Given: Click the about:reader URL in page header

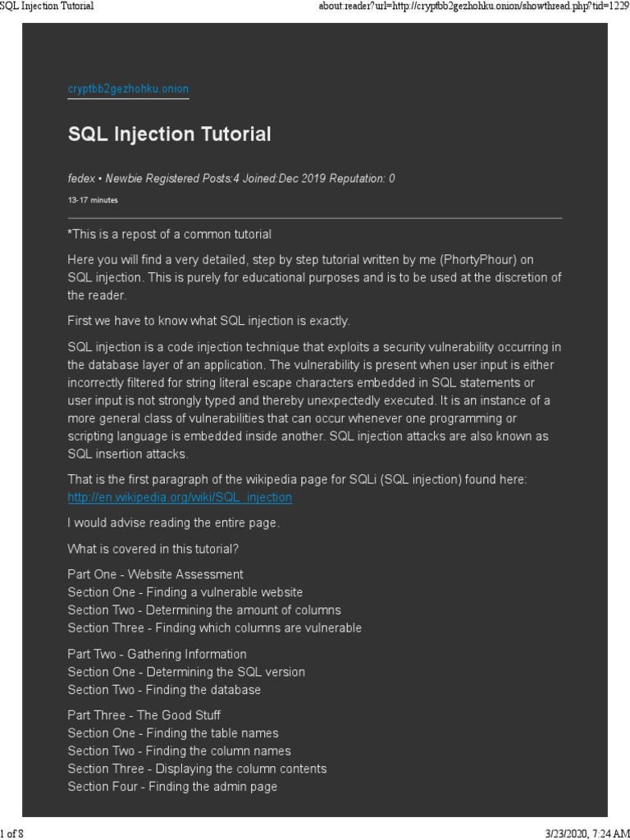Looking at the screenshot, I should pos(474,7).
